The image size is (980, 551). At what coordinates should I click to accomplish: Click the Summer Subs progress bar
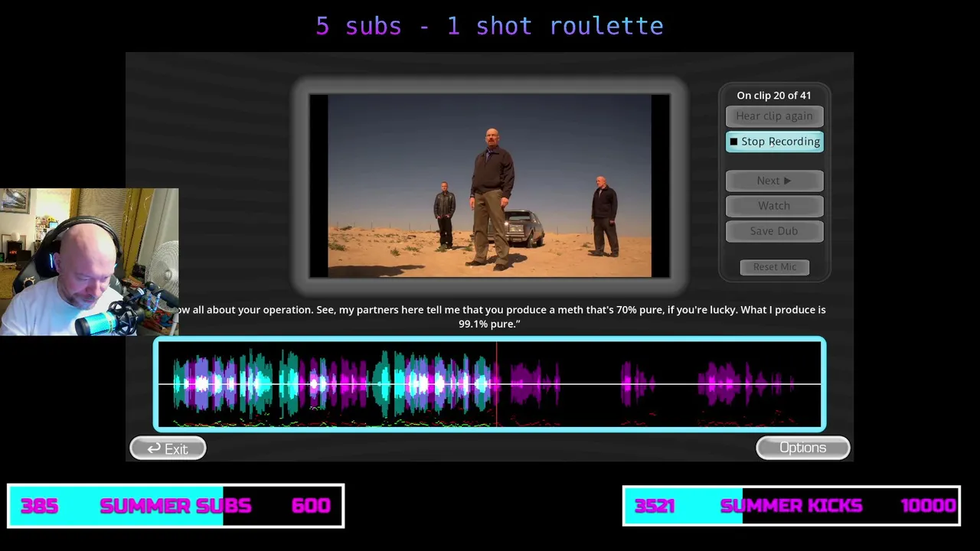(x=175, y=506)
